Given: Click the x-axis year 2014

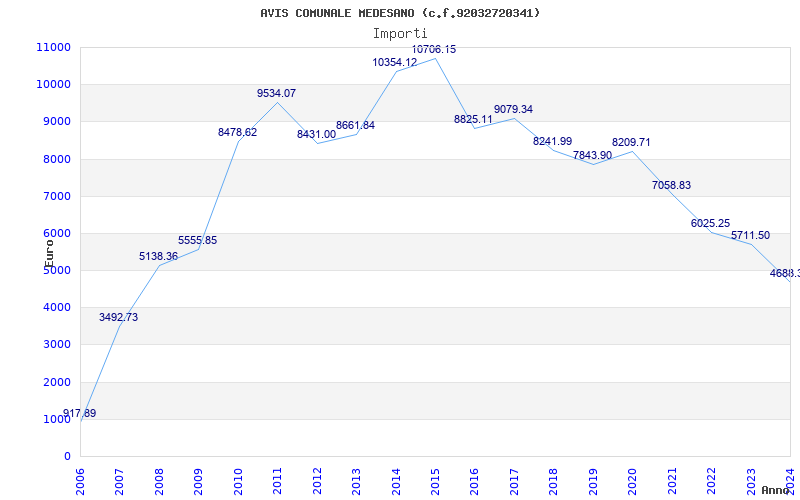Looking at the screenshot, I should 396,481.
